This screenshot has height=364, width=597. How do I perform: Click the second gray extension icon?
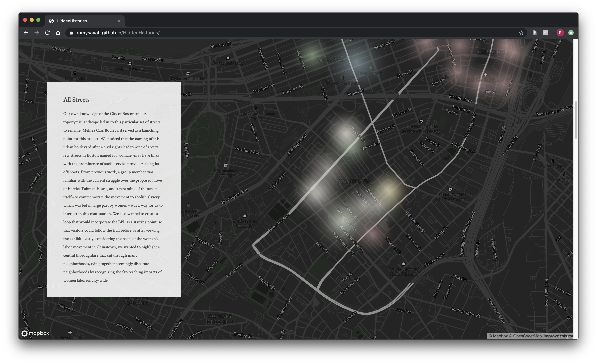pos(545,33)
